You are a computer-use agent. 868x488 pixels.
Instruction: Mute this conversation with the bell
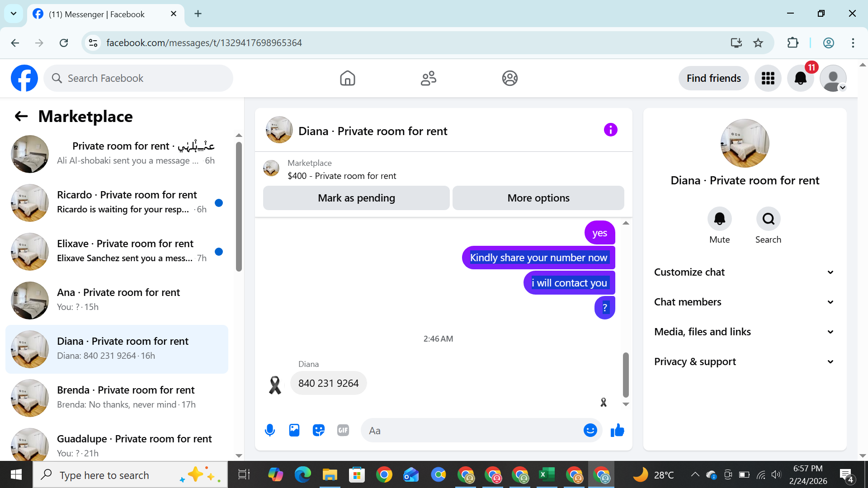pyautogui.click(x=719, y=219)
